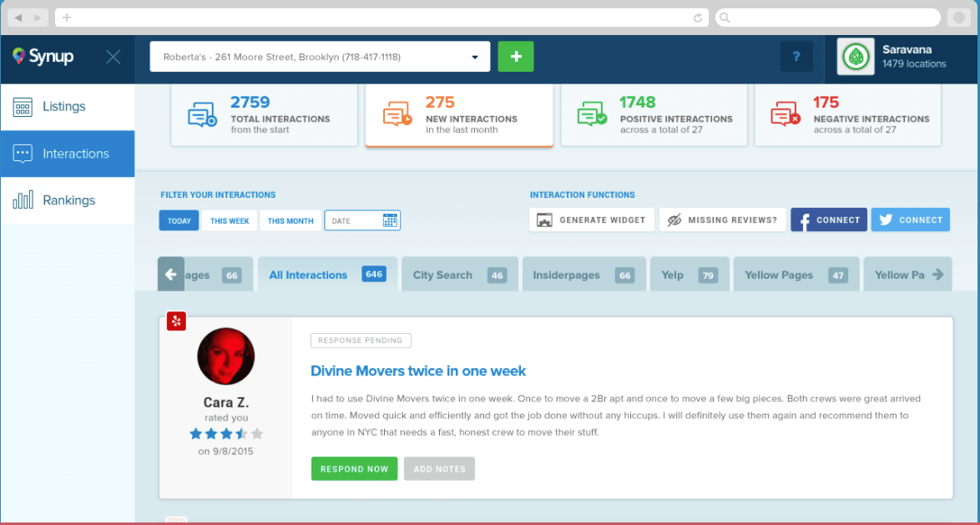The width and height of the screenshot is (980, 525).
Task: Select the New Interactions card
Action: pos(459,115)
